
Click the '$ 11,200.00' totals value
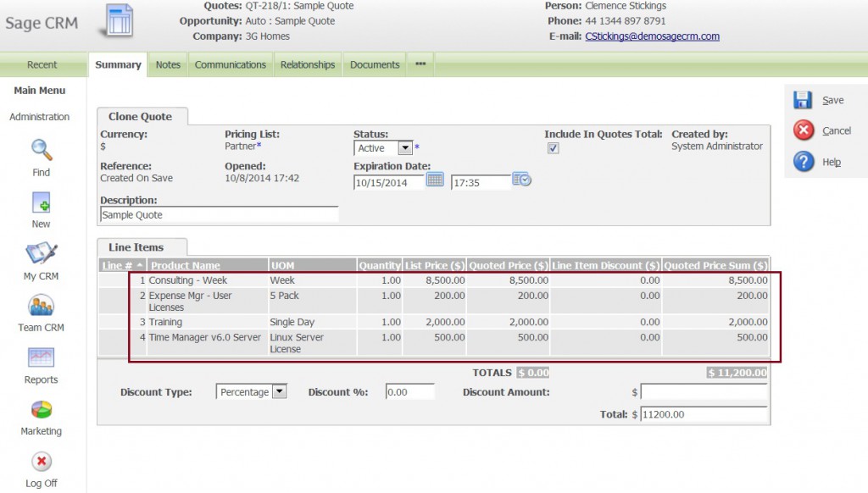(x=737, y=373)
